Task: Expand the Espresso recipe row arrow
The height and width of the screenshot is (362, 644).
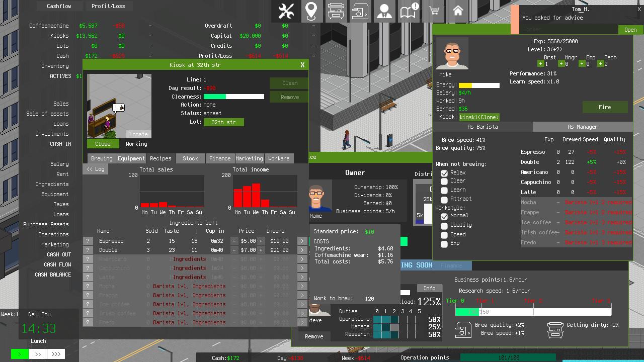Action: click(x=302, y=241)
